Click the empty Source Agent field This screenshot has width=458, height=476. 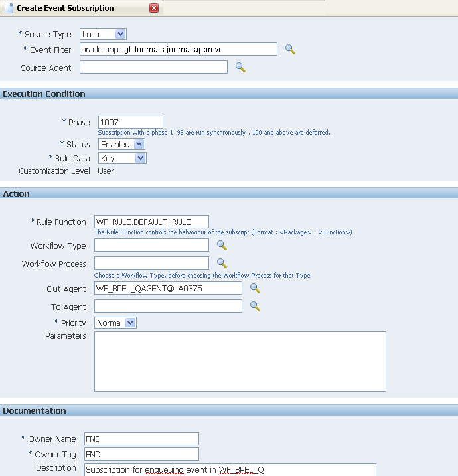[x=153, y=67]
